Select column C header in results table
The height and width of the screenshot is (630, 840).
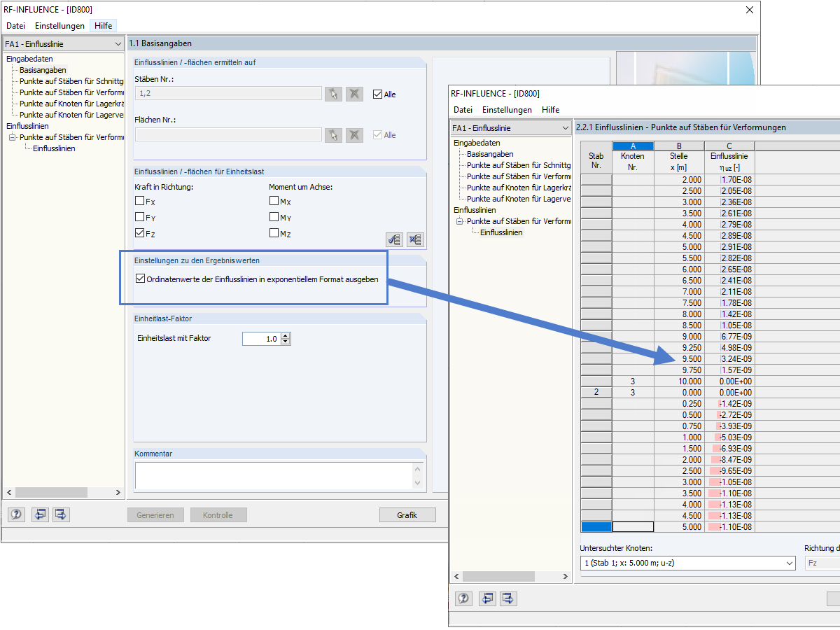pos(729,146)
